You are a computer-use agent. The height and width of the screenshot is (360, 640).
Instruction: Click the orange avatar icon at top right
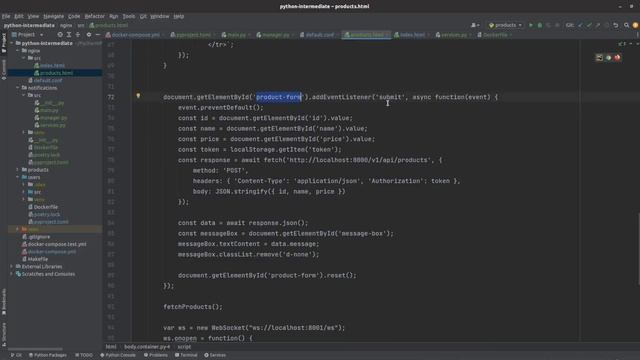(x=636, y=25)
